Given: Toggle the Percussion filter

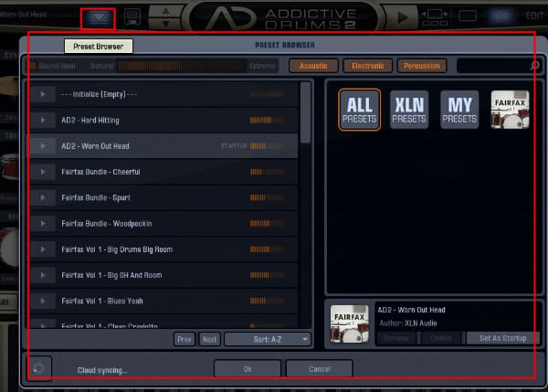Looking at the screenshot, I should (422, 66).
